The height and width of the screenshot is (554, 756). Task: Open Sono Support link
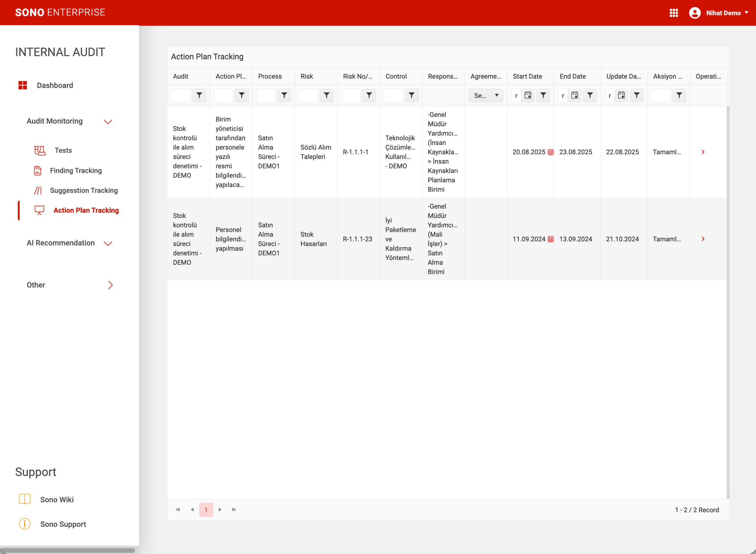pyautogui.click(x=63, y=524)
